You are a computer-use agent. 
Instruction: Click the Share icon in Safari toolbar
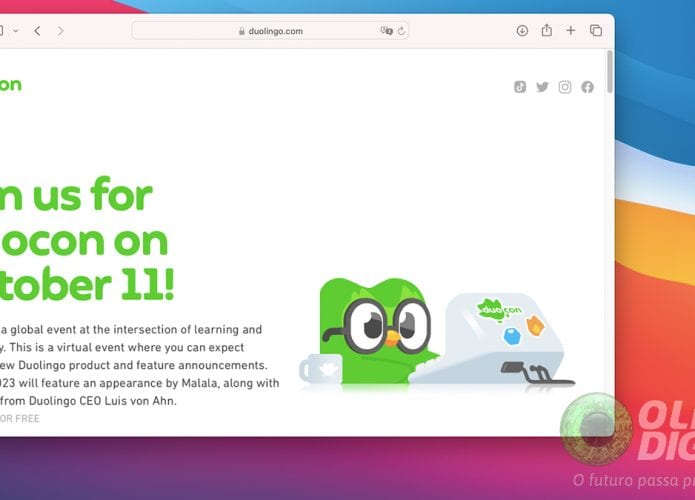[x=547, y=30]
